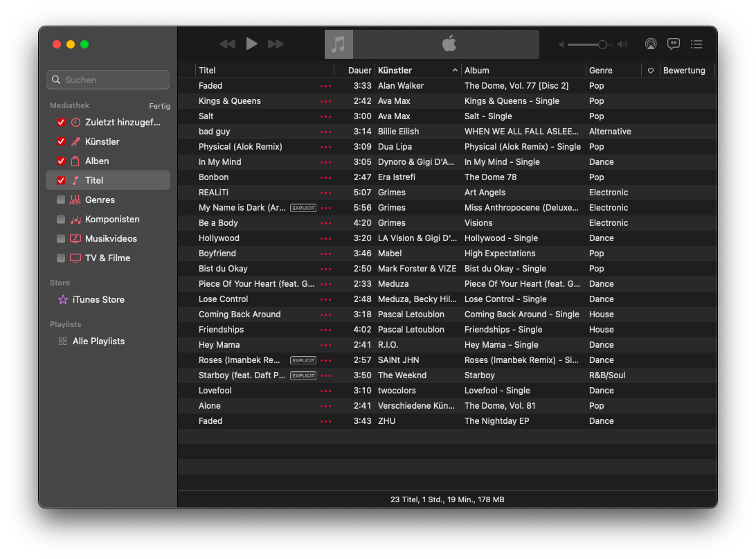Click the music note artwork thumbnail

[x=339, y=44]
